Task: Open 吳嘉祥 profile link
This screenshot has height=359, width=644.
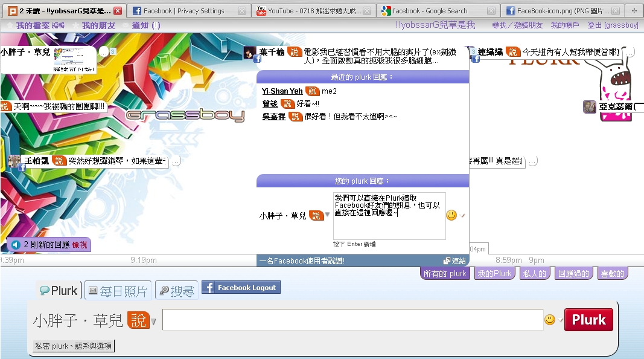Action: coord(274,117)
